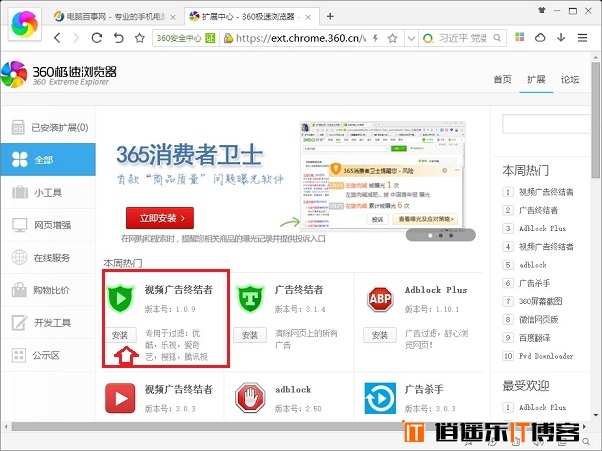Open the 扩展 navigation tab
Image resolution: width=602 pixels, height=451 pixels.
point(536,79)
